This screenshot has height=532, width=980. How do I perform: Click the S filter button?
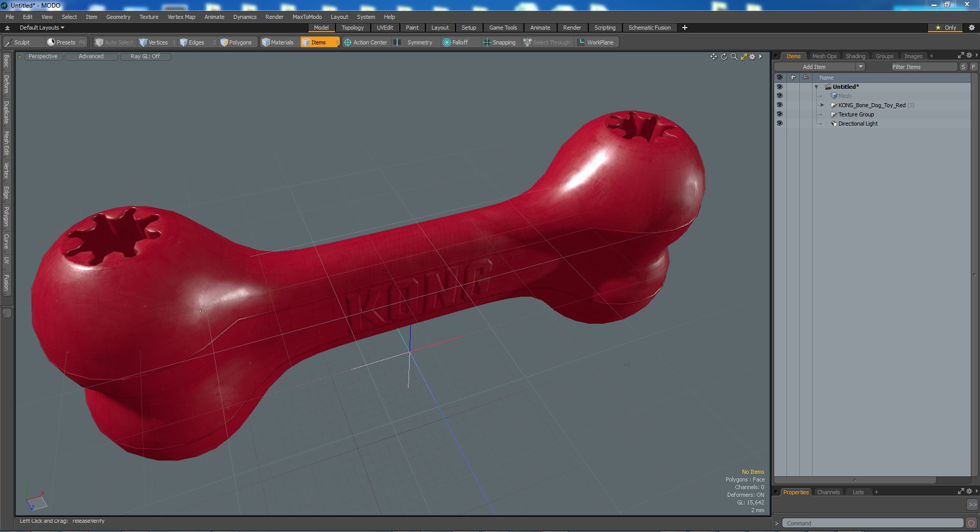pos(963,67)
